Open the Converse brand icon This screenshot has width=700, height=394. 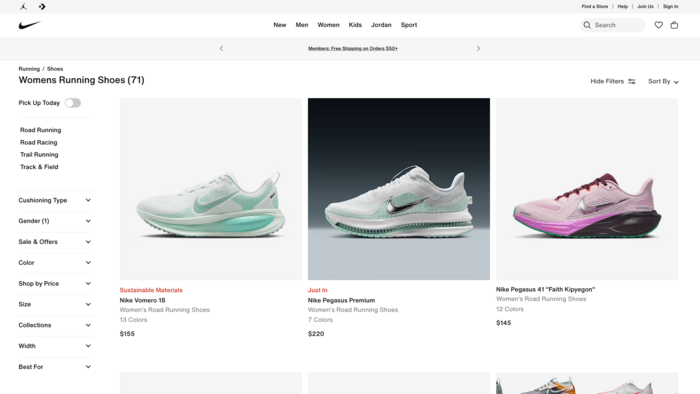coord(42,6)
